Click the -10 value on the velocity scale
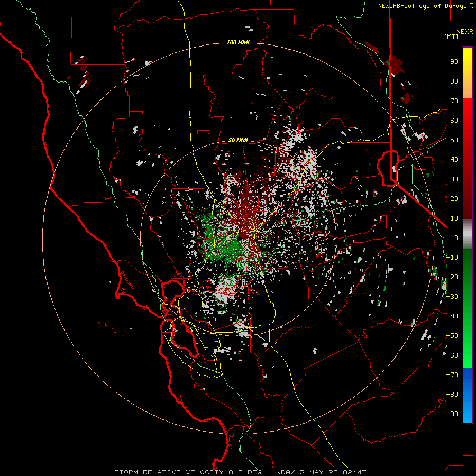Viewport: 476px width, 476px height. point(452,258)
